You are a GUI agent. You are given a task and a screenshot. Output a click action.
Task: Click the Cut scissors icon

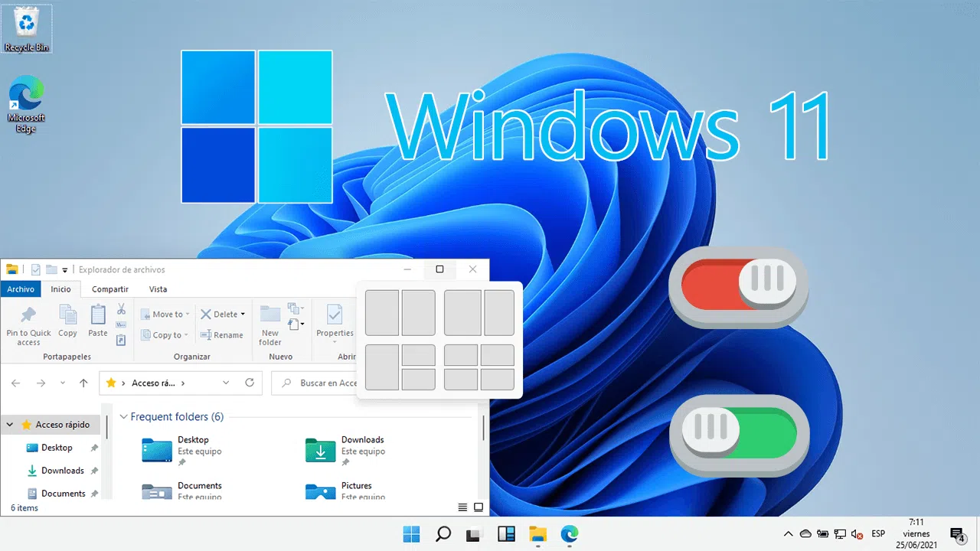[121, 309]
